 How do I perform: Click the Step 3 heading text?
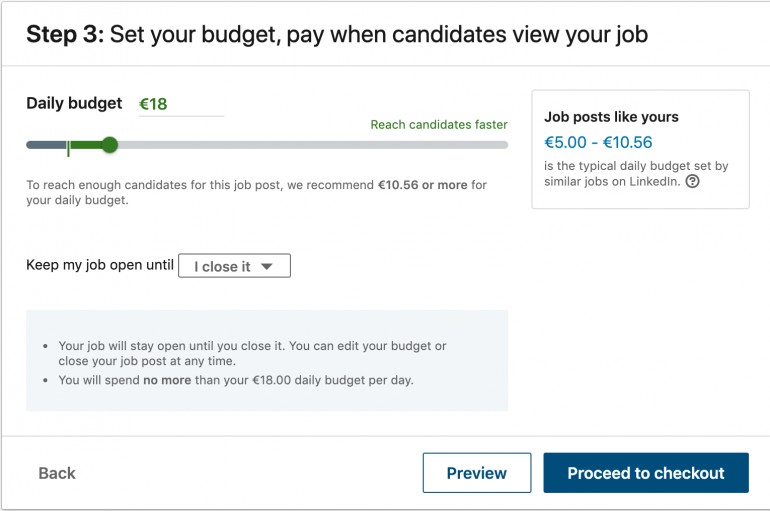[337, 34]
